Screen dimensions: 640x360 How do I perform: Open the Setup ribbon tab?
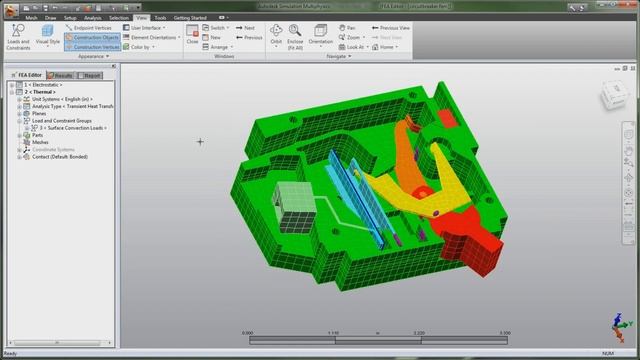(x=70, y=18)
